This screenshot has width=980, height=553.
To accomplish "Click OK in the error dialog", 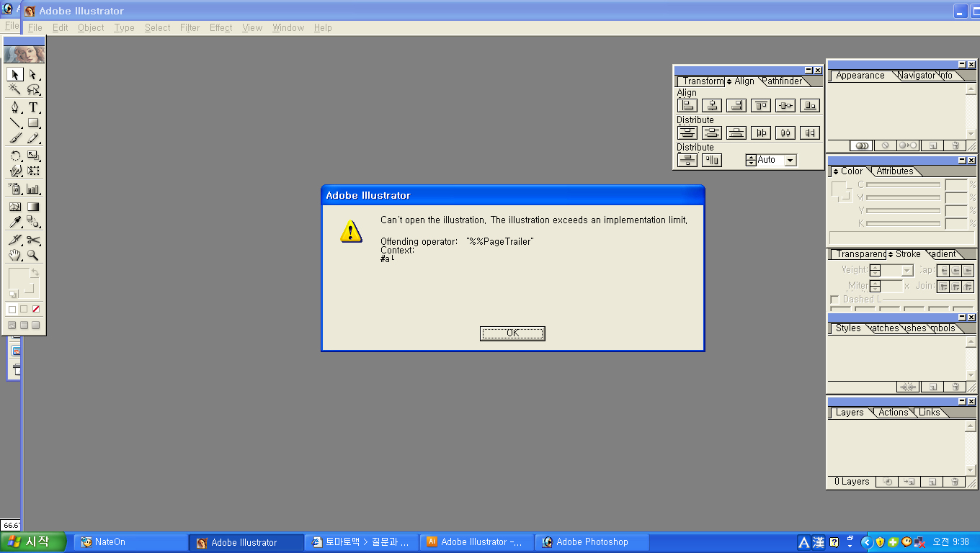I will click(x=512, y=333).
